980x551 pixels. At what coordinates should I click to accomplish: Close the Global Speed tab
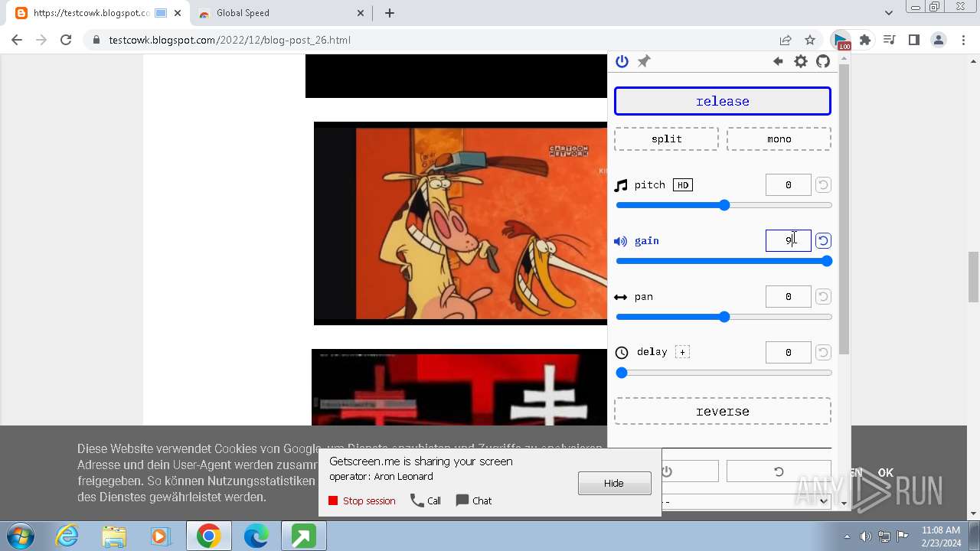(361, 13)
